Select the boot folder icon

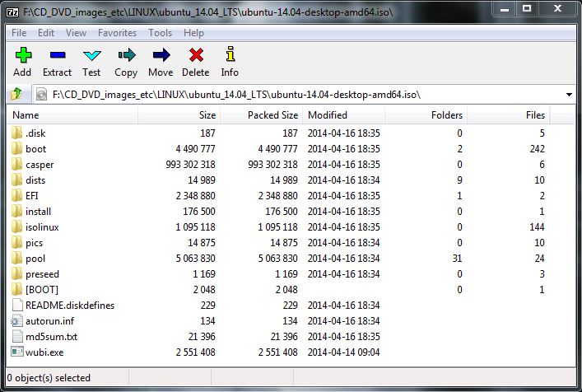coord(16,148)
